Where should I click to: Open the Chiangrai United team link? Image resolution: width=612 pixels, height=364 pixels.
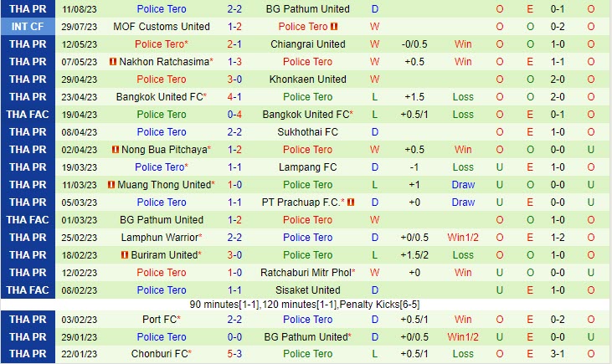307,44
